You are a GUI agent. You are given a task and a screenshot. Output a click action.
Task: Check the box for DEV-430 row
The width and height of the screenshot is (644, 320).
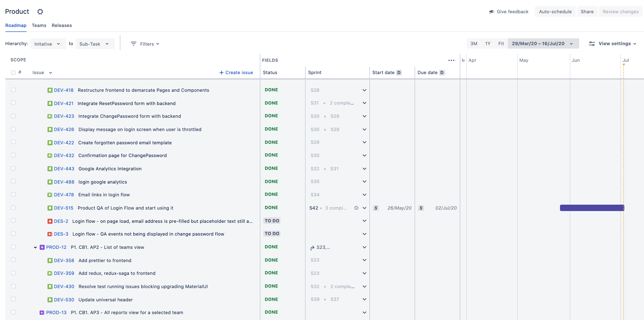pos(13,286)
